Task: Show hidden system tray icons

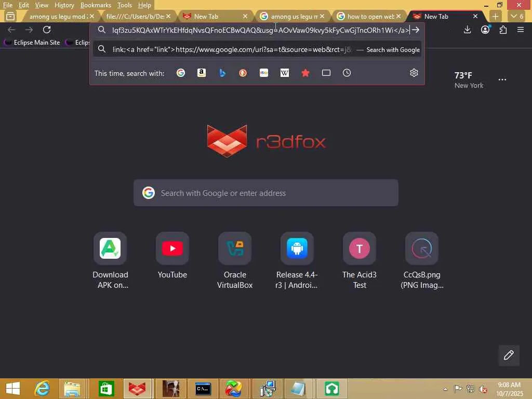Action: [445, 389]
